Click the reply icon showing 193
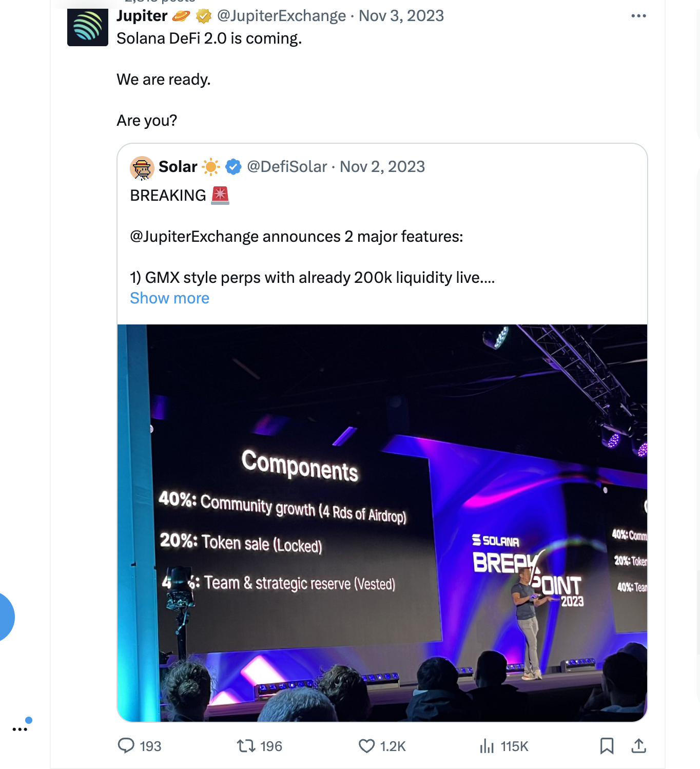 pos(126,745)
